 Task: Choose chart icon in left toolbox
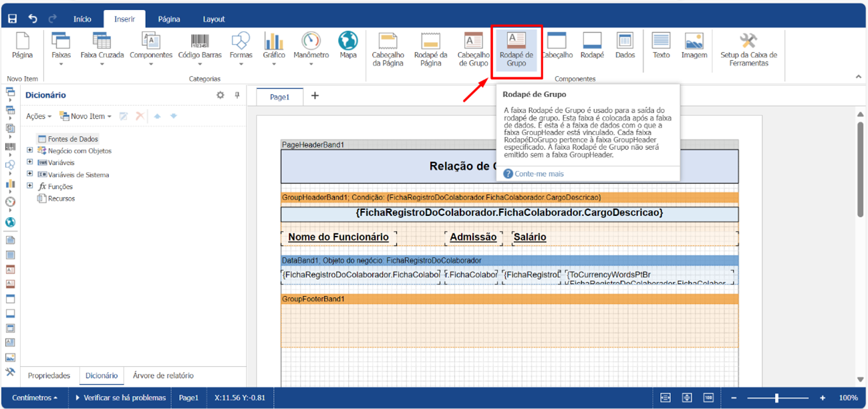[x=10, y=183]
